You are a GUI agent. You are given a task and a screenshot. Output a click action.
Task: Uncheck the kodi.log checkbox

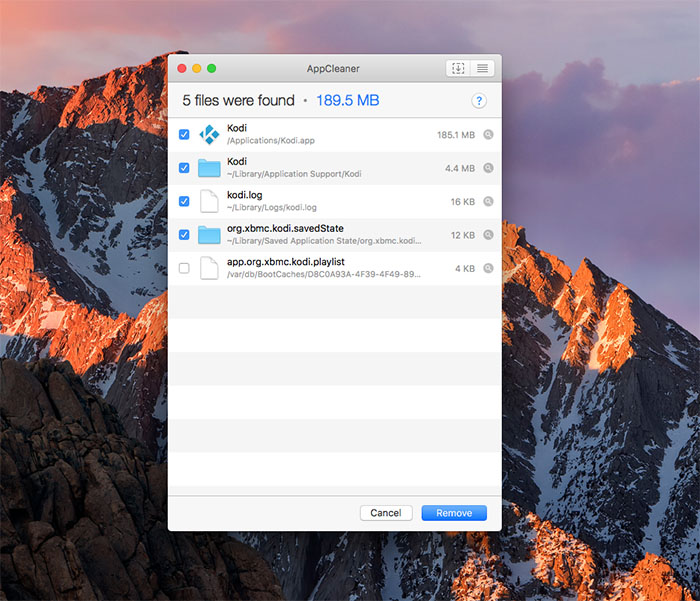tap(184, 201)
